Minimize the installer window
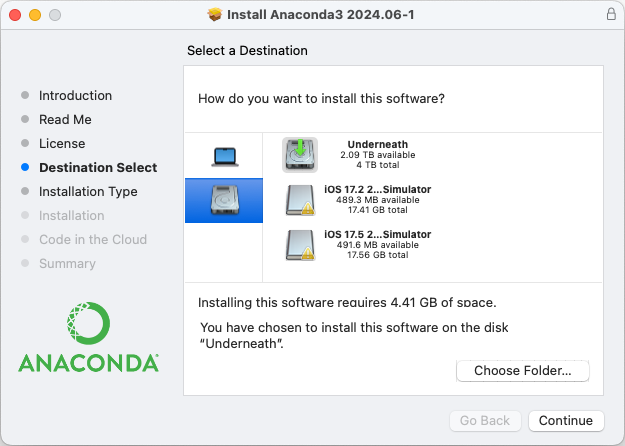The image size is (625, 446). [35, 15]
